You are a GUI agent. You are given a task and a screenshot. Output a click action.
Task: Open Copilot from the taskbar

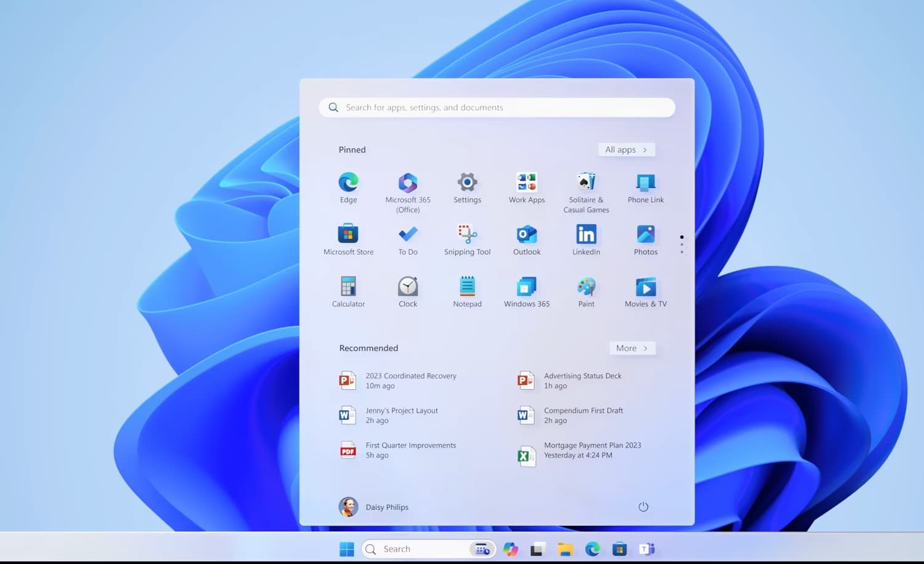click(511, 549)
